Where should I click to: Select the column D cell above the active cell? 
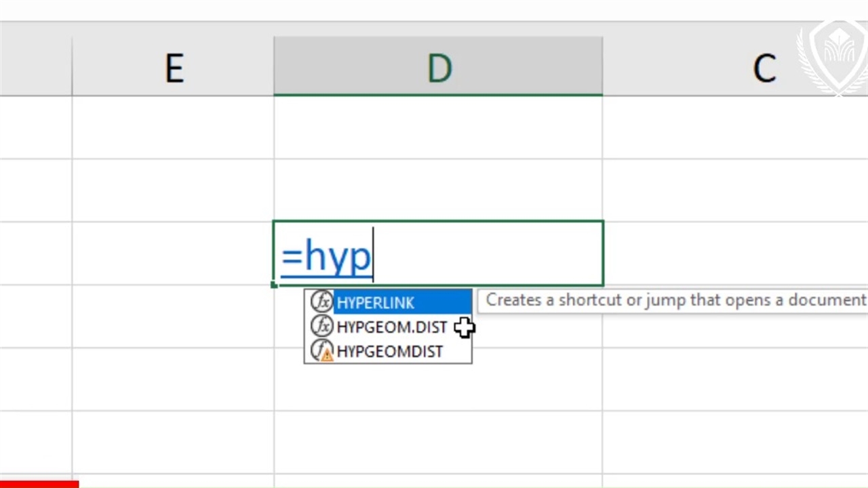tap(438, 190)
